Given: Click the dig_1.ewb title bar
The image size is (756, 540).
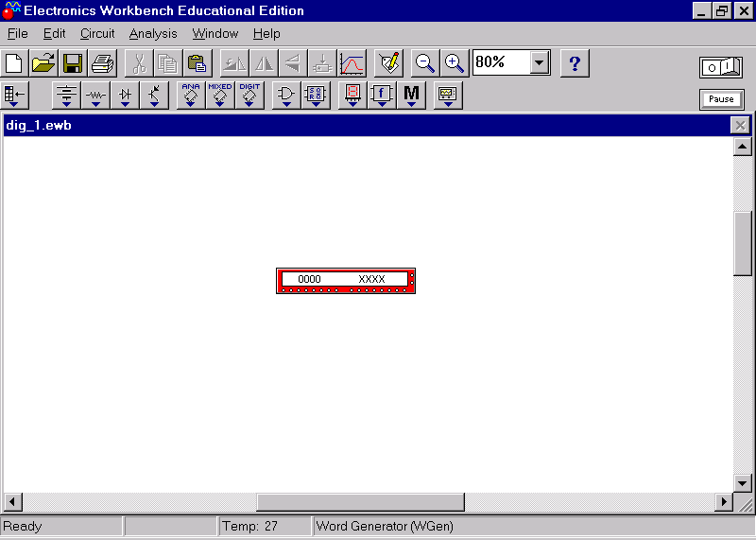Looking at the screenshot, I should (367, 126).
